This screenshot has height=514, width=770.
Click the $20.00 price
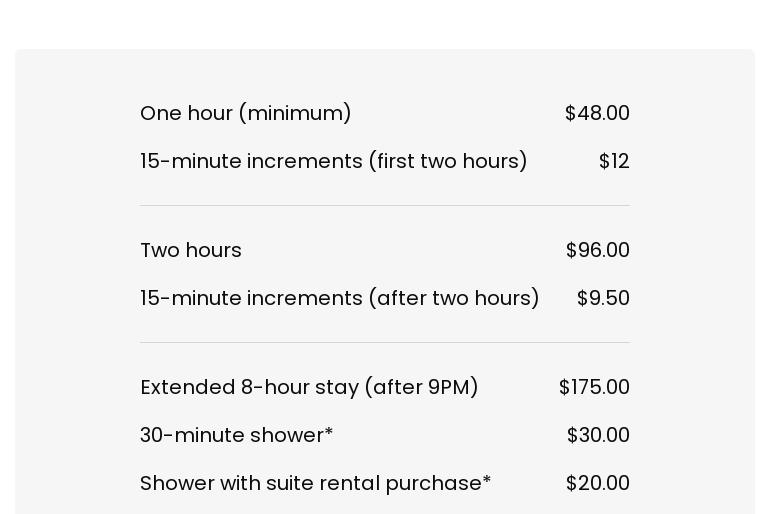tap(597, 483)
